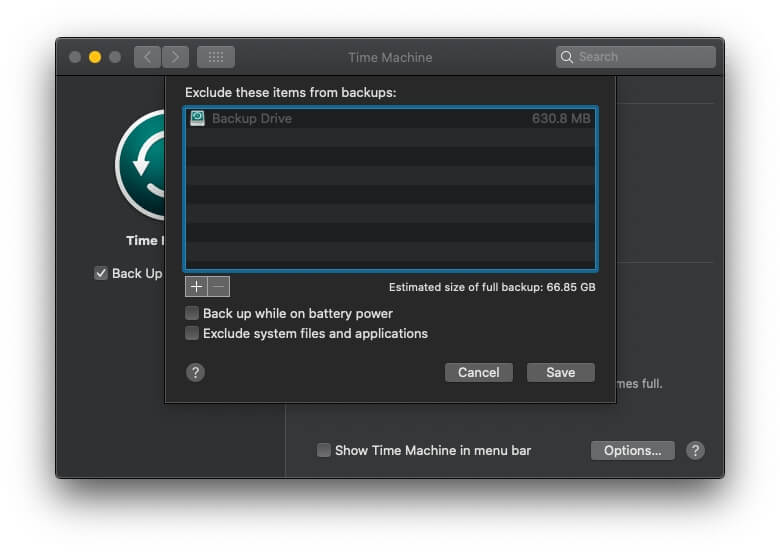Show all preferences grid button
This screenshot has height=552, width=780.
216,57
